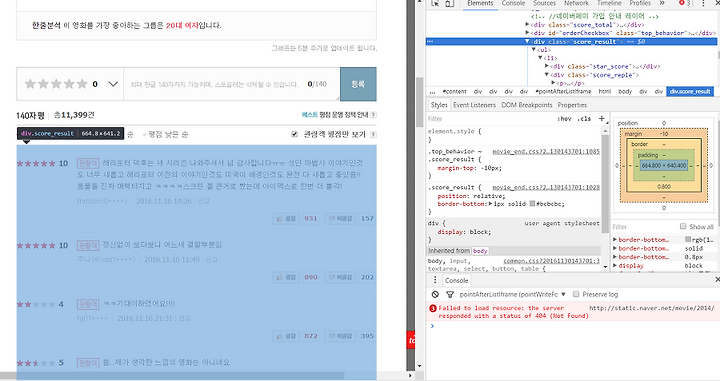Image resolution: width=720 pixels, height=381 pixels.
Task: Toggle the audience-only ratings checkbox
Action: [294, 134]
